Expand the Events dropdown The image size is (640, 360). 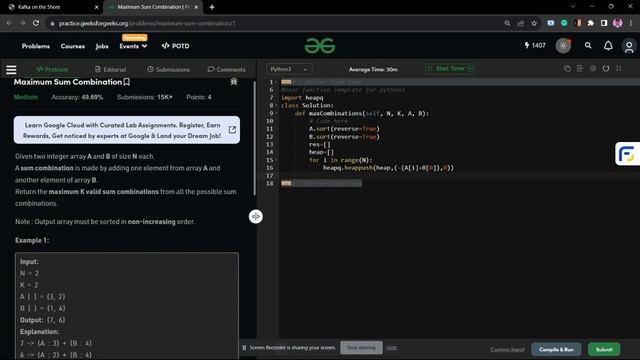tap(133, 46)
